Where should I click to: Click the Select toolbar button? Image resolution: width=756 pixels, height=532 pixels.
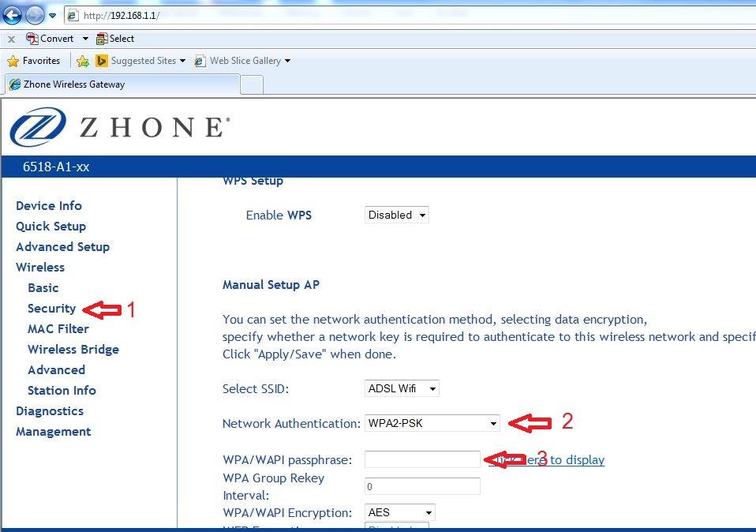pos(114,39)
